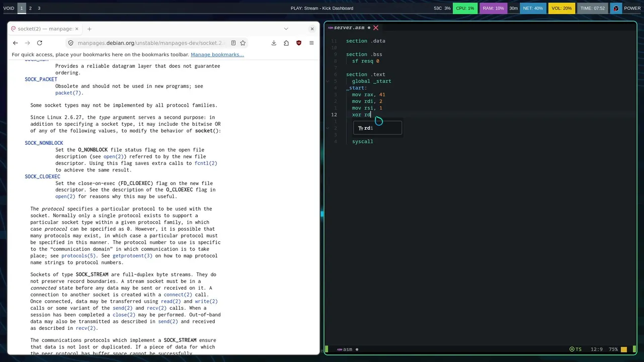The width and height of the screenshot is (644, 362).
Task: Click the syscall line in editor
Action: point(362,141)
